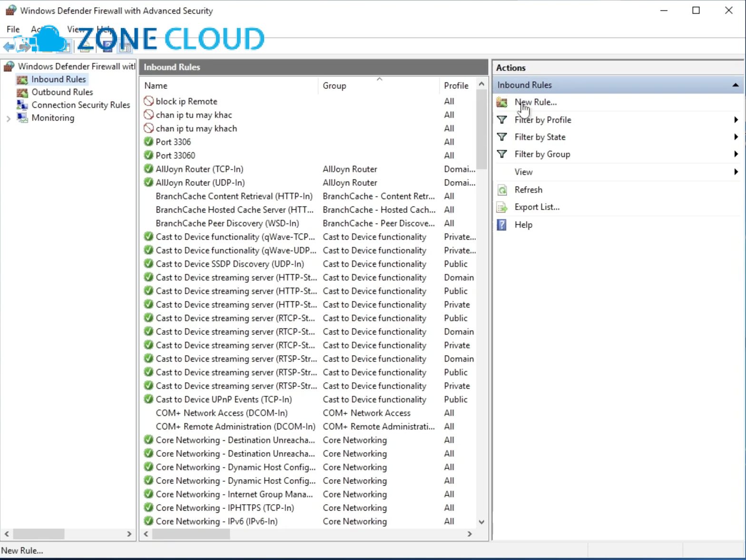Screen dimensions: 746x560
Task: Click Filter by Group action
Action: (542, 154)
